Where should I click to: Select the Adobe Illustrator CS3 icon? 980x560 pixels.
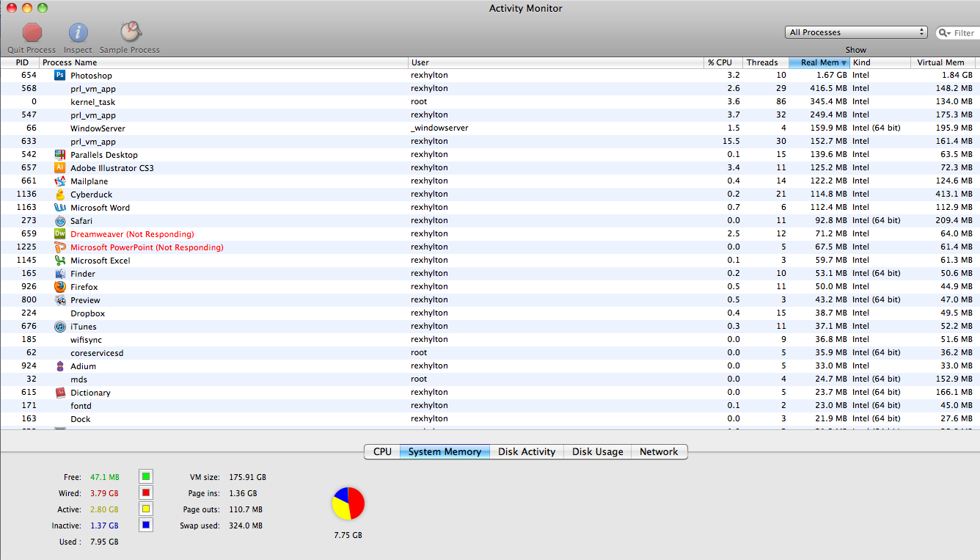[60, 167]
